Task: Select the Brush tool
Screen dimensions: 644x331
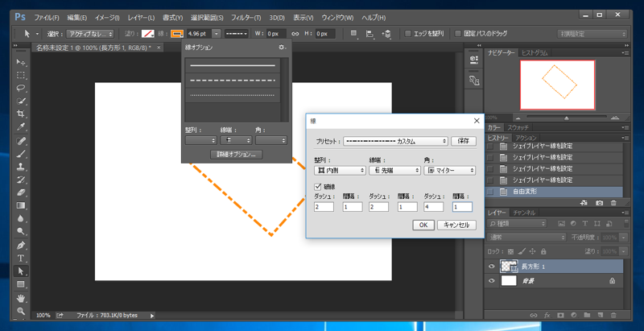Action: [21, 154]
